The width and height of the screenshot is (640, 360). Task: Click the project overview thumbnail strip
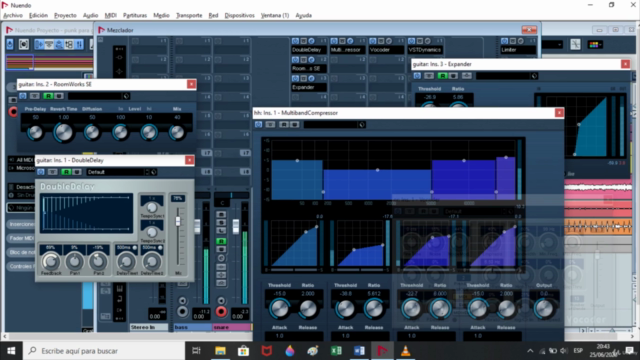(49, 63)
